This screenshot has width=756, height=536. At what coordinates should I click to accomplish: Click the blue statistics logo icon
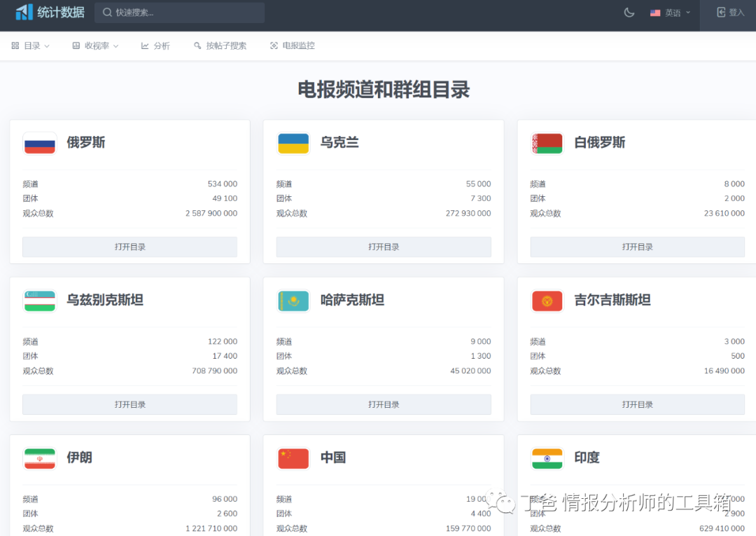[x=24, y=12]
